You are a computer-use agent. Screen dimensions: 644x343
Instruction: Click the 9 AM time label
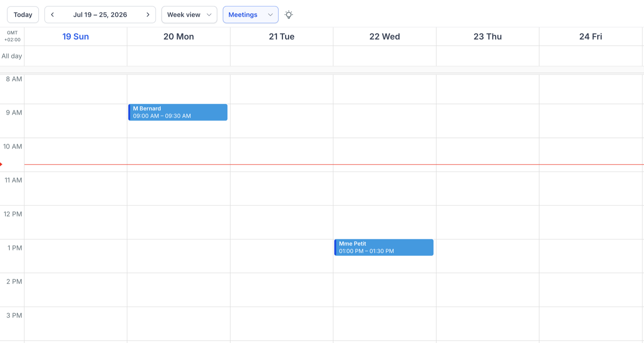pyautogui.click(x=14, y=113)
